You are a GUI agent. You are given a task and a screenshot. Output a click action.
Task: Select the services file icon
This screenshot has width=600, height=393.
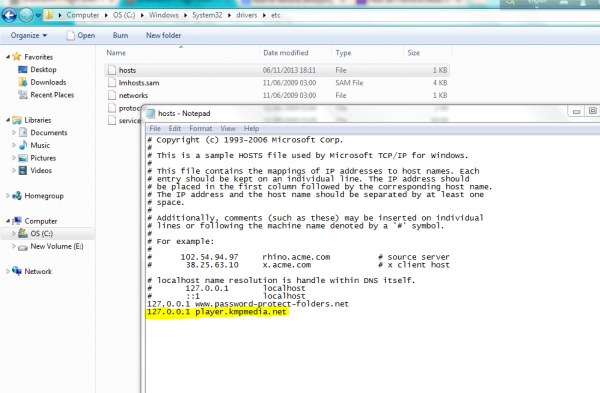(112, 121)
